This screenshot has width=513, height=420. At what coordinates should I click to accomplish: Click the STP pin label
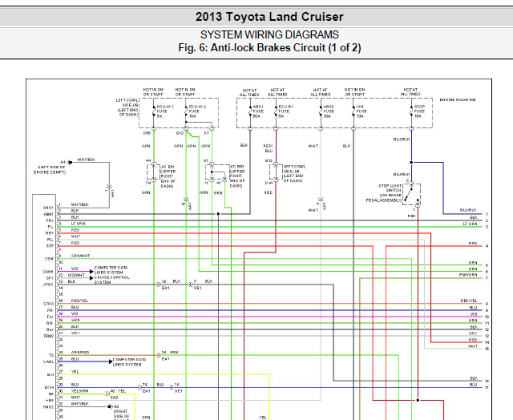[x=50, y=246]
